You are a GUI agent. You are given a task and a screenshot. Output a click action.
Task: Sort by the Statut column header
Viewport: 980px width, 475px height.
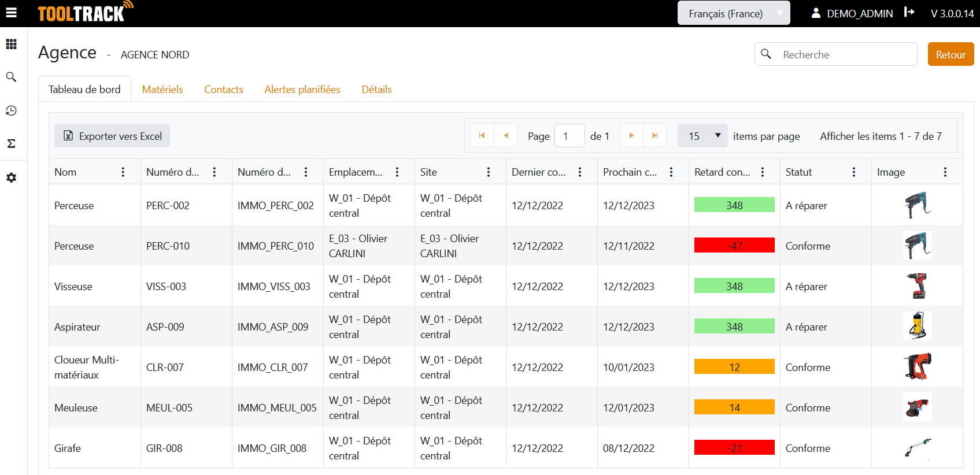(798, 172)
